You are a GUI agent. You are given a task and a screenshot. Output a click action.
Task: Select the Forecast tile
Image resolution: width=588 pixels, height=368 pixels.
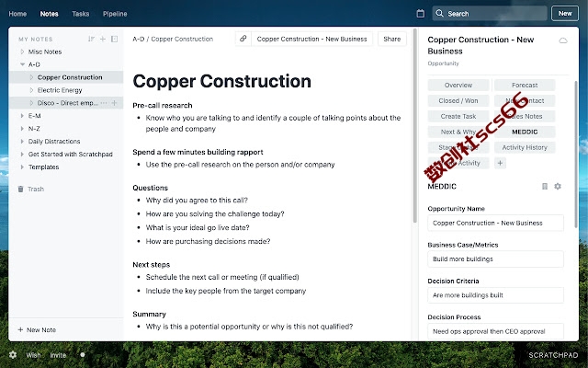[525, 86]
